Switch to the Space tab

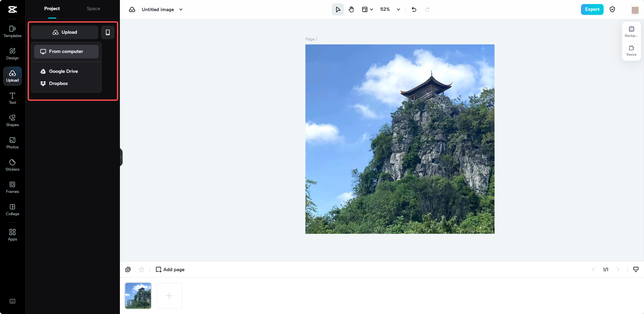click(93, 8)
